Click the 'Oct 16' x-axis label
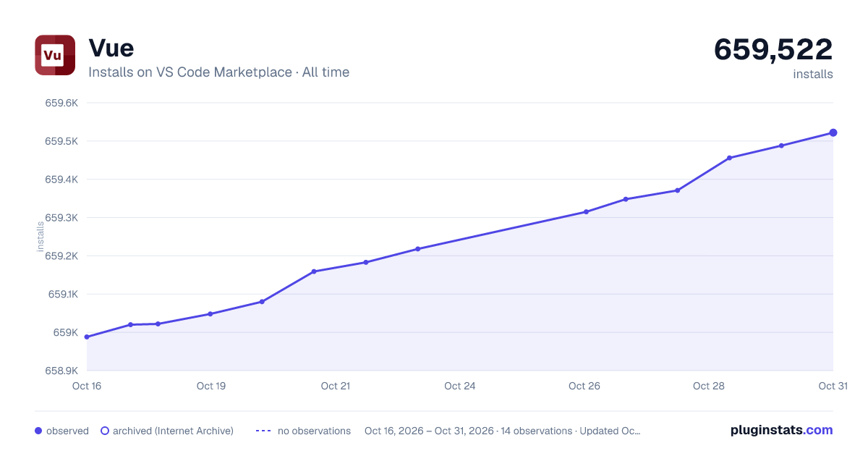The height and width of the screenshot is (456, 868). tap(87, 386)
